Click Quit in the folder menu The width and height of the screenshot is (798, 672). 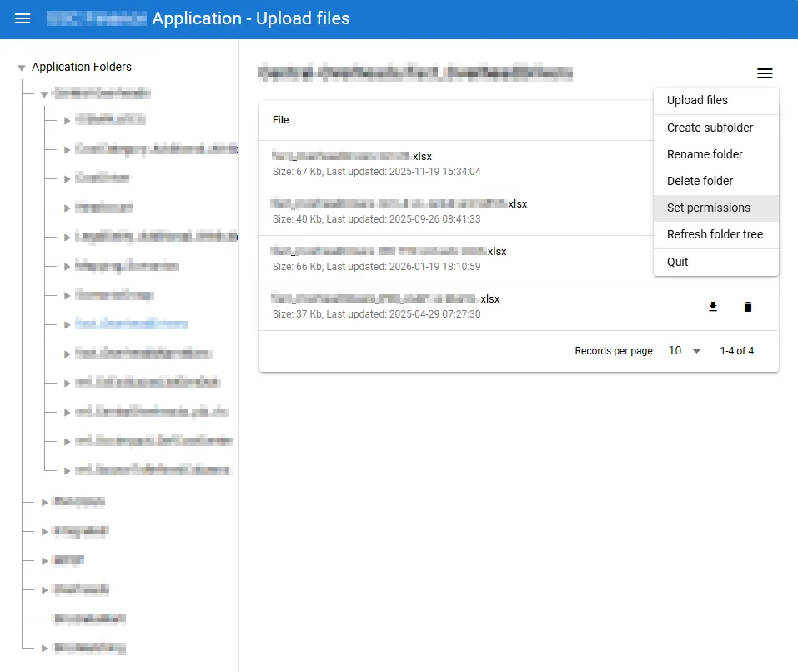677,262
